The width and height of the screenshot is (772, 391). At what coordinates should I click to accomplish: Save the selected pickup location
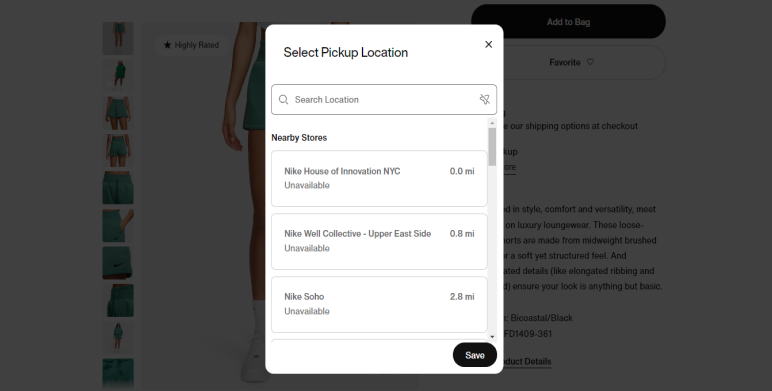click(x=475, y=355)
